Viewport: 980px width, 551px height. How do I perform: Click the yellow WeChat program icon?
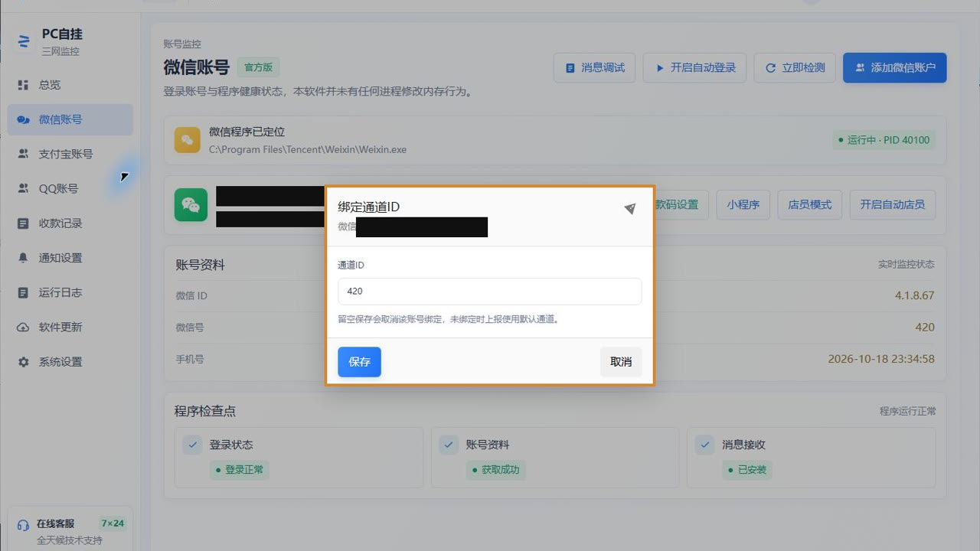(x=188, y=140)
